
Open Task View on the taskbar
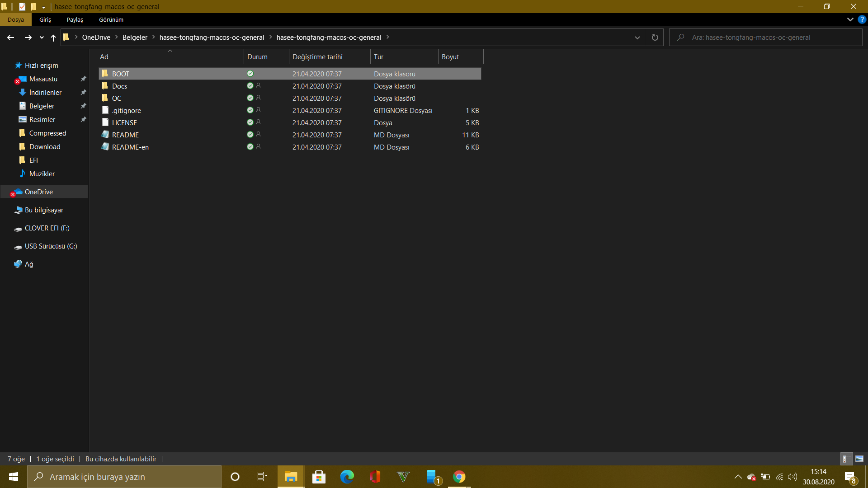click(262, 477)
